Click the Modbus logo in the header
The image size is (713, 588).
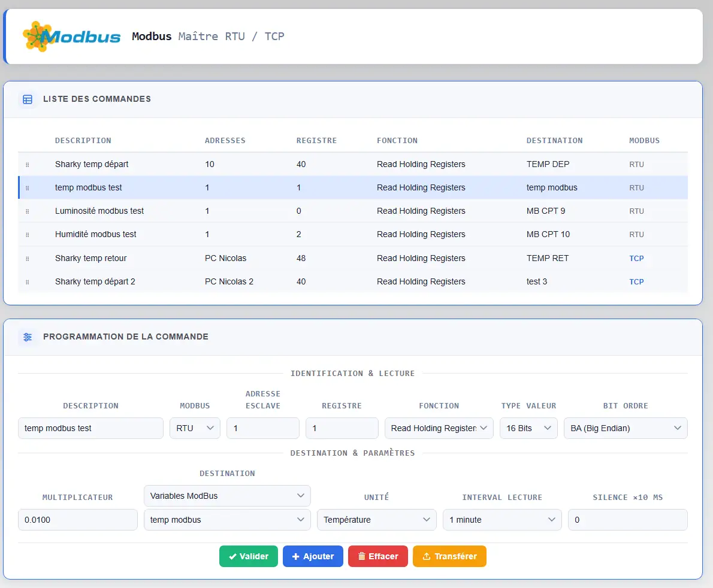(x=71, y=37)
